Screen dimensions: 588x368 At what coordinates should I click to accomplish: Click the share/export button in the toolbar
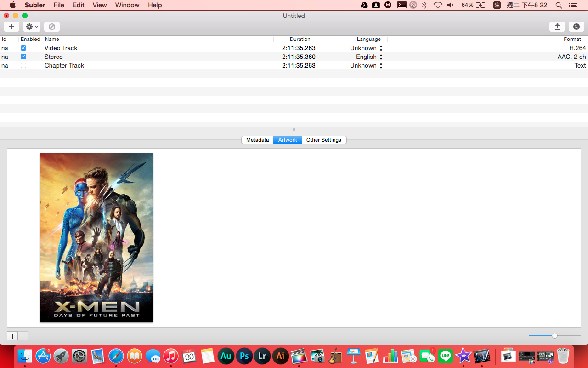[x=557, y=27]
